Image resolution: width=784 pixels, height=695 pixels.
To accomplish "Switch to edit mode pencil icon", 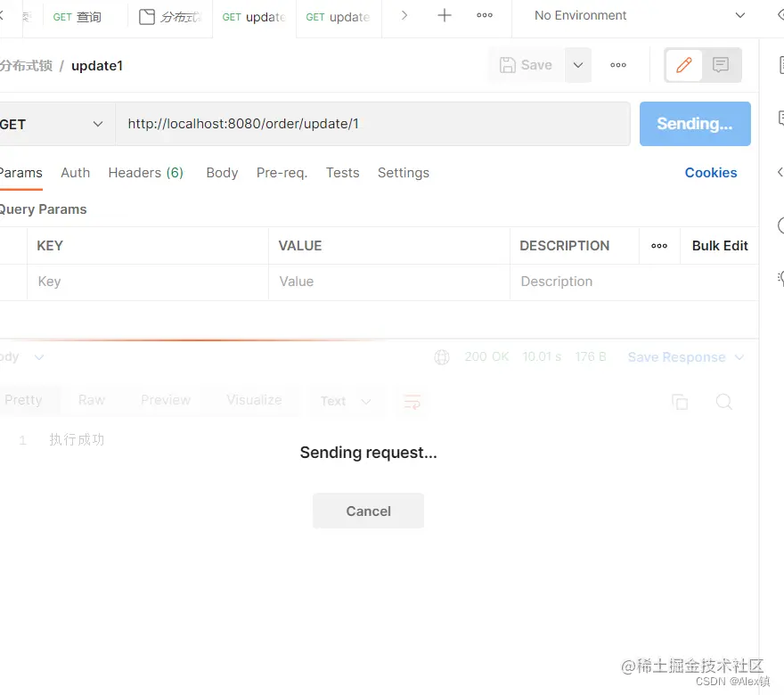I will (x=683, y=65).
